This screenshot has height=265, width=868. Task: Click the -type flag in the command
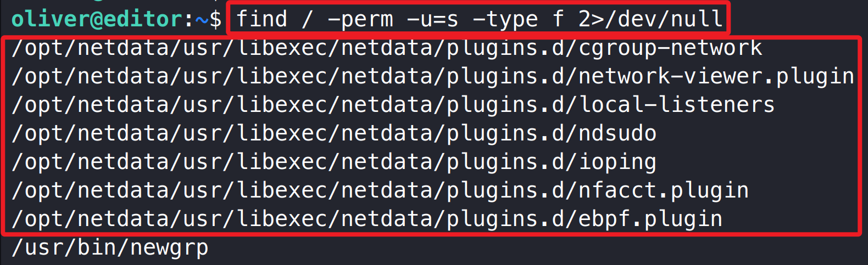coord(505,19)
